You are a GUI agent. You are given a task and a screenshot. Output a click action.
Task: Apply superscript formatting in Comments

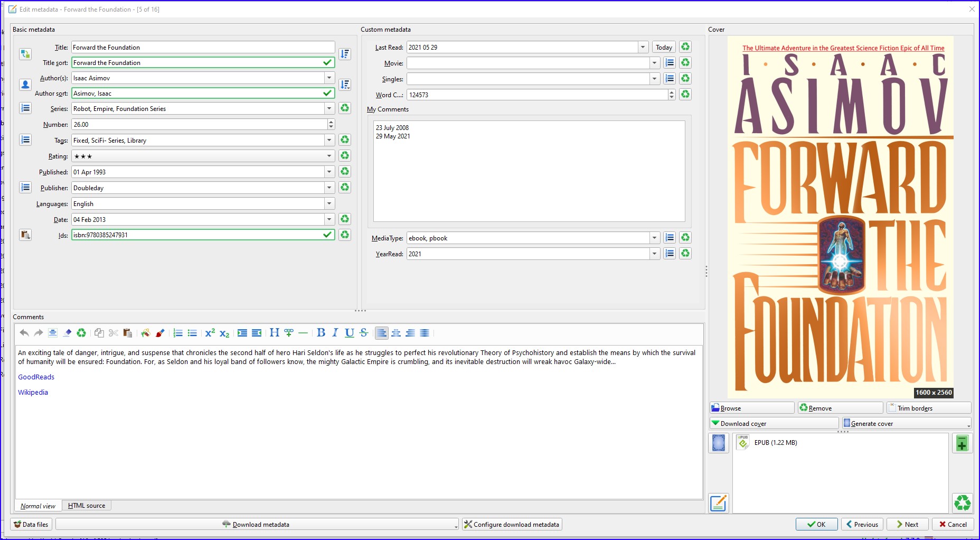tap(210, 333)
